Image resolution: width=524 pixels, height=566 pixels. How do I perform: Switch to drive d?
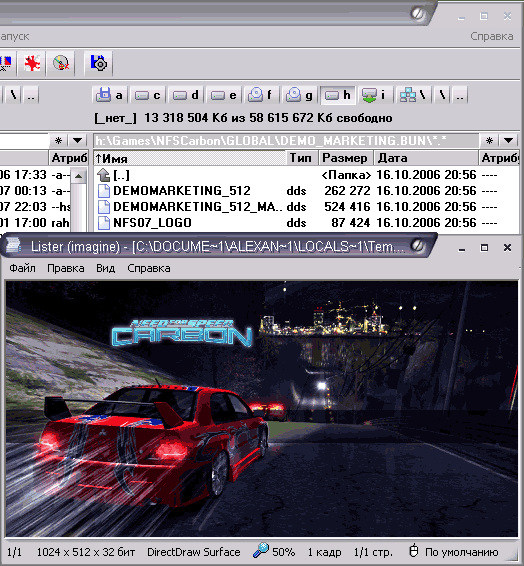[185, 95]
